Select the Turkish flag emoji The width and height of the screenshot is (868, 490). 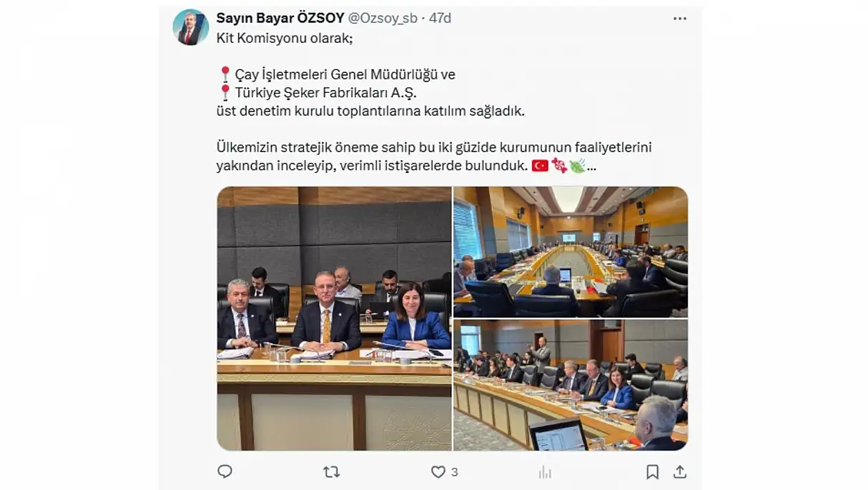[x=540, y=166]
